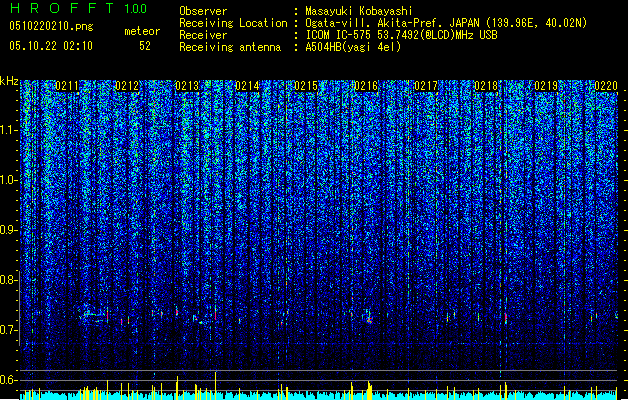Click antenna text A504HB(yagi 4el)

point(353,47)
